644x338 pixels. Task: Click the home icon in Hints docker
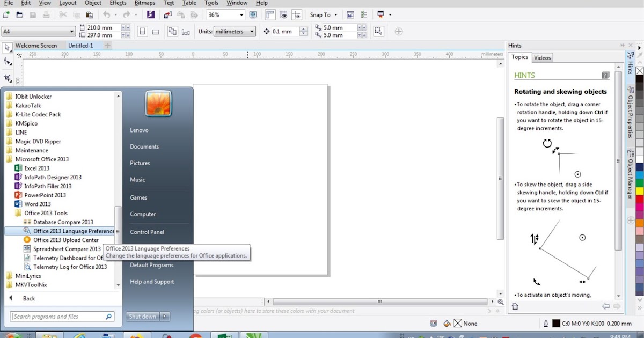click(x=515, y=306)
